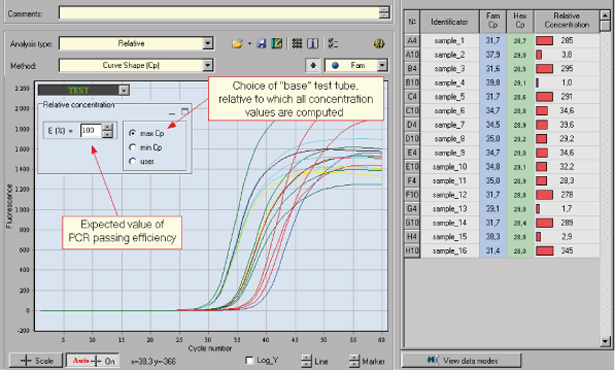Click the diamond arrows button beside Fam

coord(313,66)
